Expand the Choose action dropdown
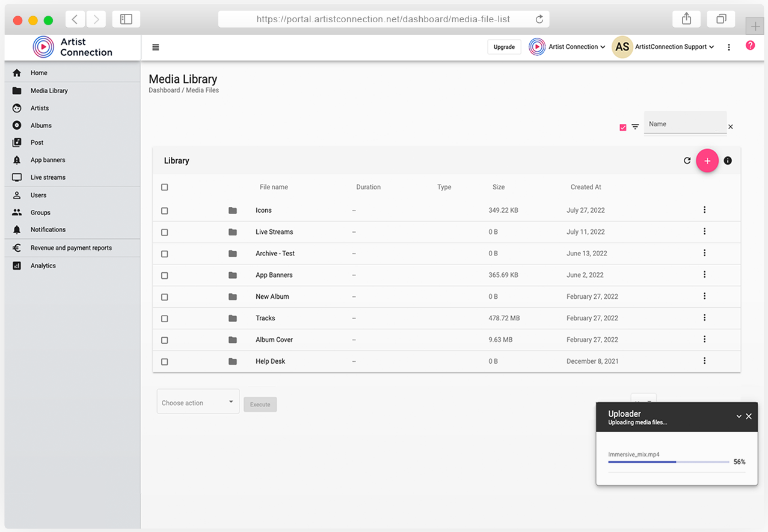The width and height of the screenshot is (768, 532). pyautogui.click(x=198, y=402)
